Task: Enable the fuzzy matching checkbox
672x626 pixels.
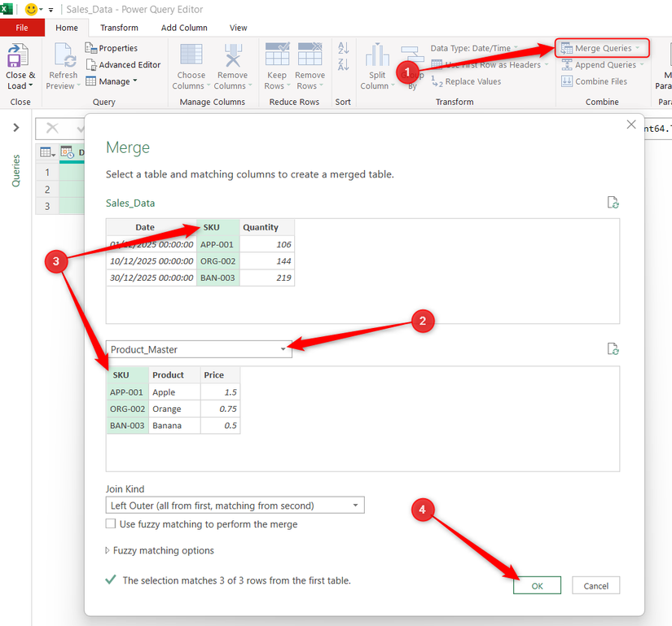Action: (111, 524)
